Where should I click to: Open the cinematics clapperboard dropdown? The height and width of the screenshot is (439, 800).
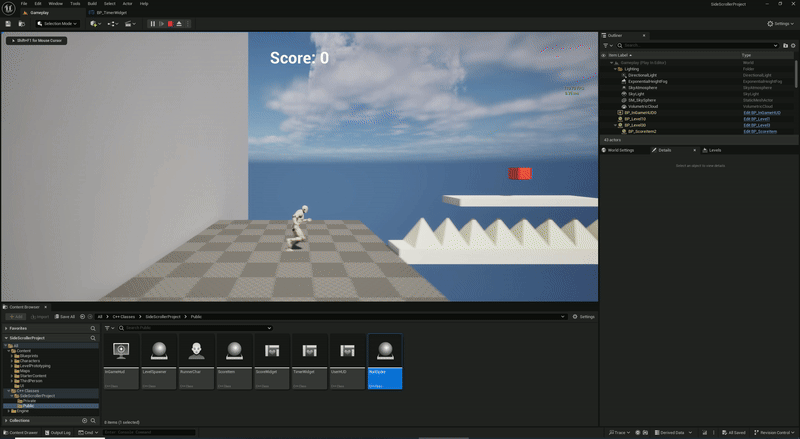click(x=130, y=23)
